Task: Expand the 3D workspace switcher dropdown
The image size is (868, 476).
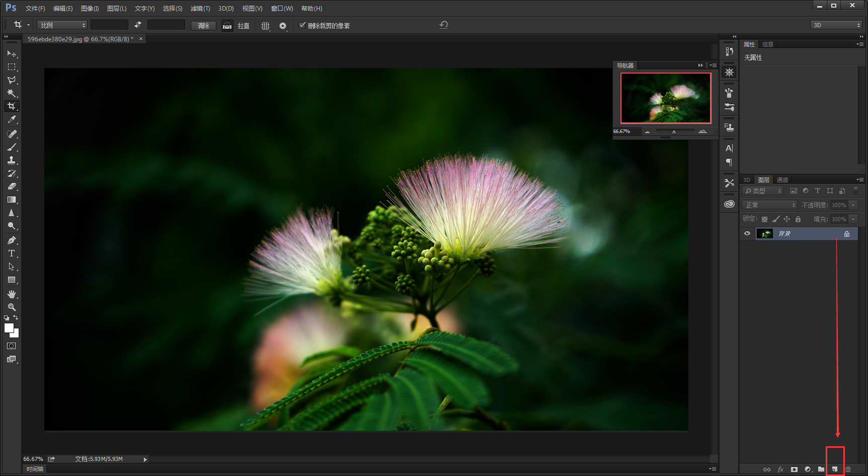Action: coord(836,25)
